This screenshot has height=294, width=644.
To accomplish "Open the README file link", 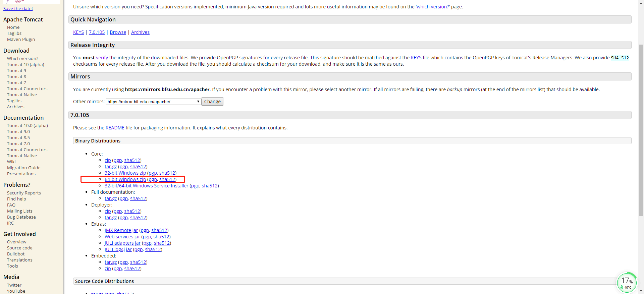I will point(115,128).
